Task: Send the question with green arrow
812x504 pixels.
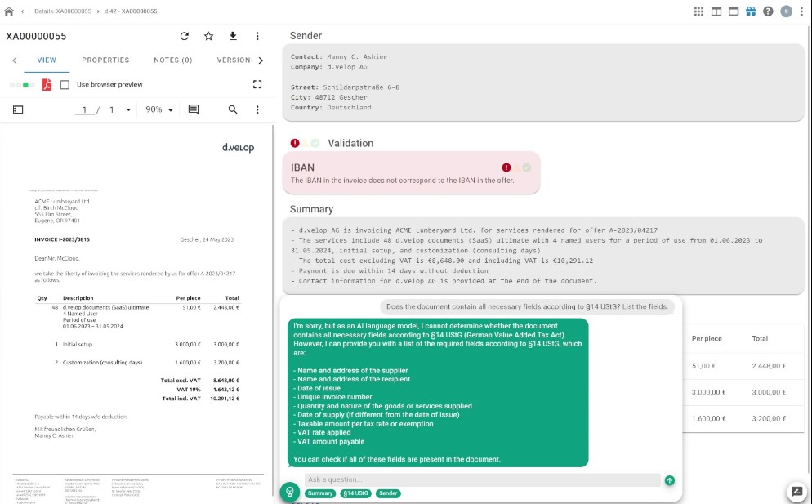Action: [670, 480]
